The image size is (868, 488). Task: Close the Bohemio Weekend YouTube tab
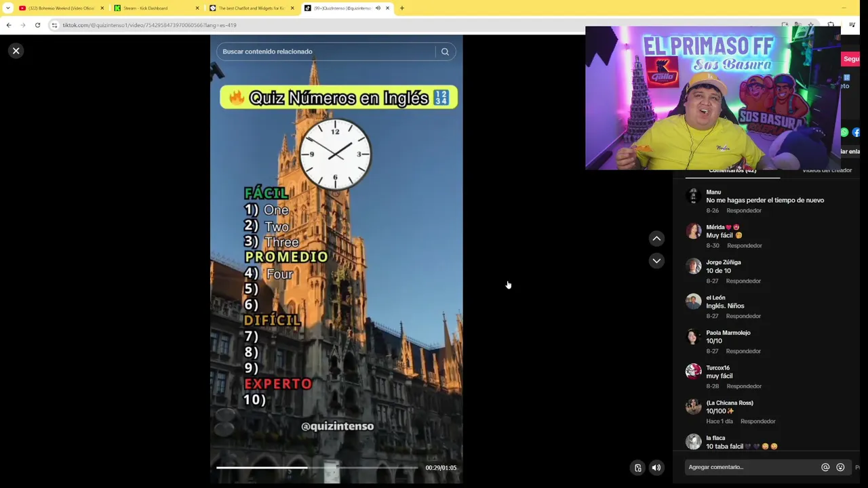[x=102, y=8]
